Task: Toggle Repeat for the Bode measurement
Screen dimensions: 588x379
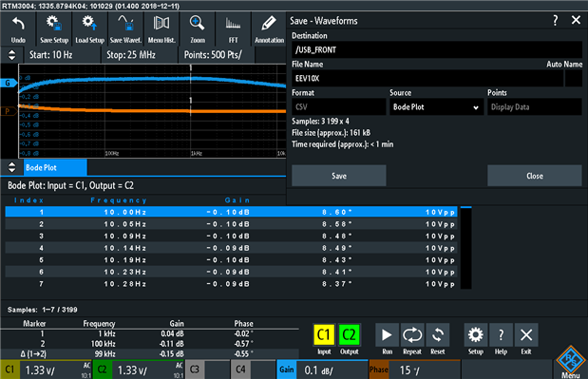Action: [412, 334]
